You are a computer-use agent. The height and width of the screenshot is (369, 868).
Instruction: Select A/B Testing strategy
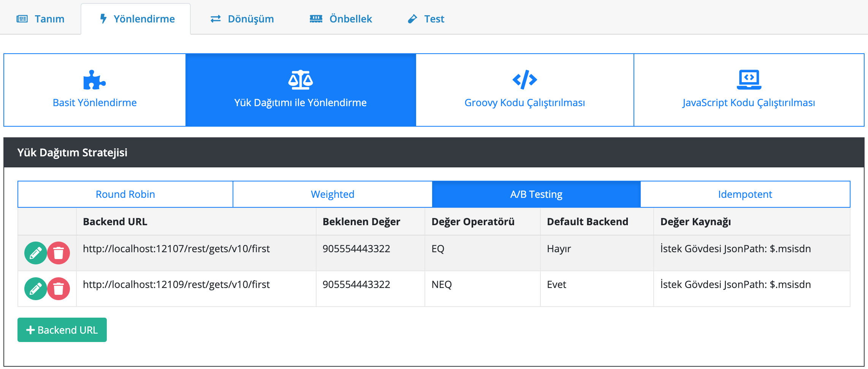pos(536,194)
